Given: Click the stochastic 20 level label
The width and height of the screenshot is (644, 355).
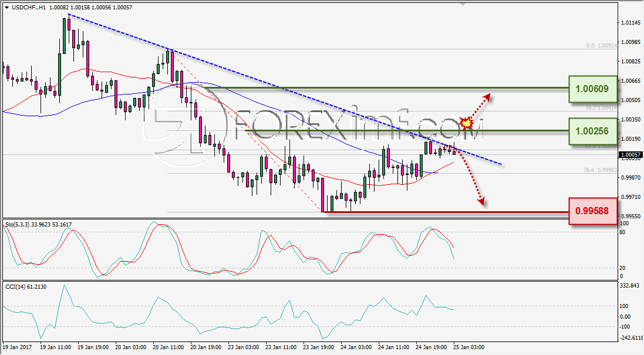Looking at the screenshot, I should coord(623,268).
